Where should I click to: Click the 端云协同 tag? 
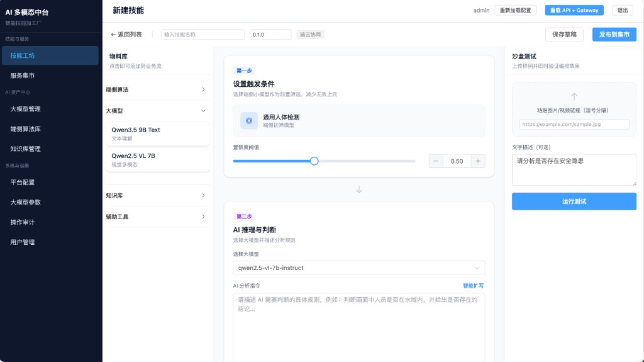310,35
